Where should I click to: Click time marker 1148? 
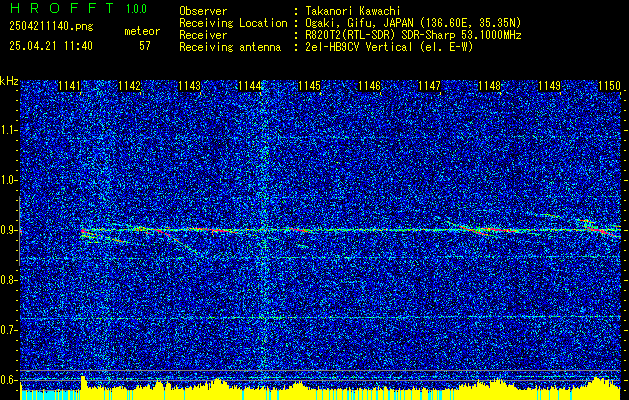[x=490, y=86]
